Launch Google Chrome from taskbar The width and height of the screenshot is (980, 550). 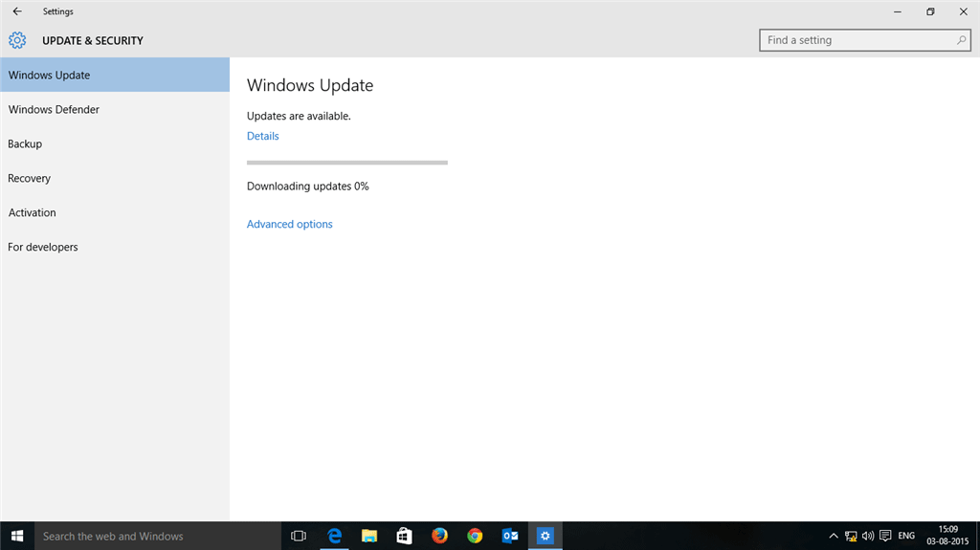475,537
